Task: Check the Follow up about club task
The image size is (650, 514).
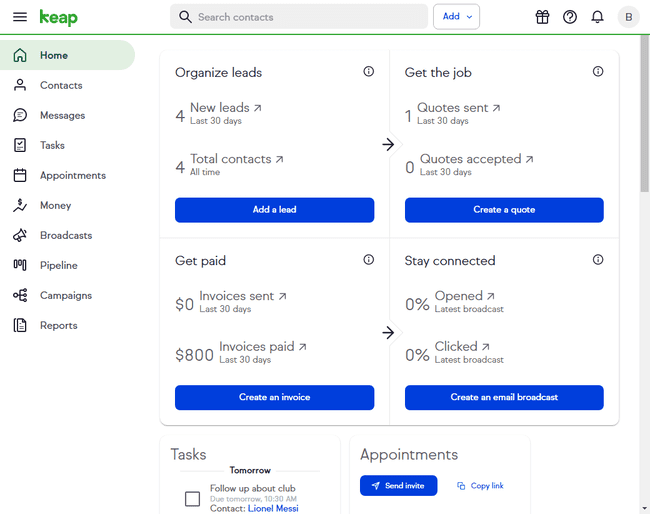Action: 193,498
